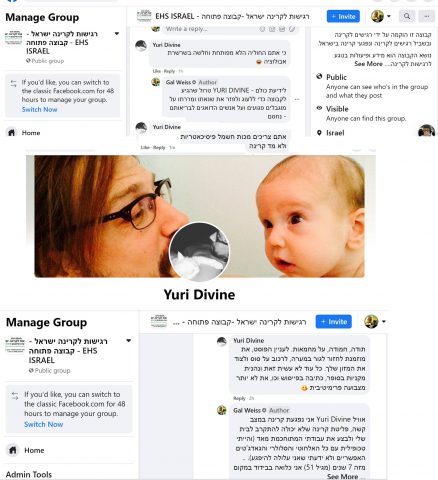Expand the upper group name dropdown arrow
The image size is (438, 480).
117,34
